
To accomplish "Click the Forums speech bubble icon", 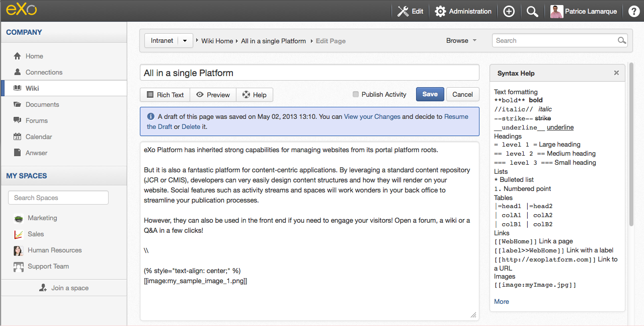I will point(18,120).
